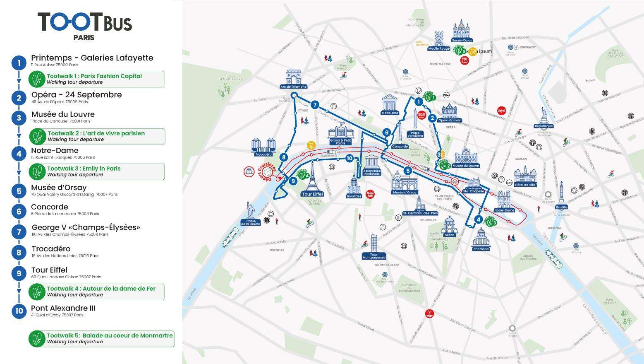The height and width of the screenshot is (364, 644).
Task: Select the Départ Croisières boat icon
Action: (249, 171)
